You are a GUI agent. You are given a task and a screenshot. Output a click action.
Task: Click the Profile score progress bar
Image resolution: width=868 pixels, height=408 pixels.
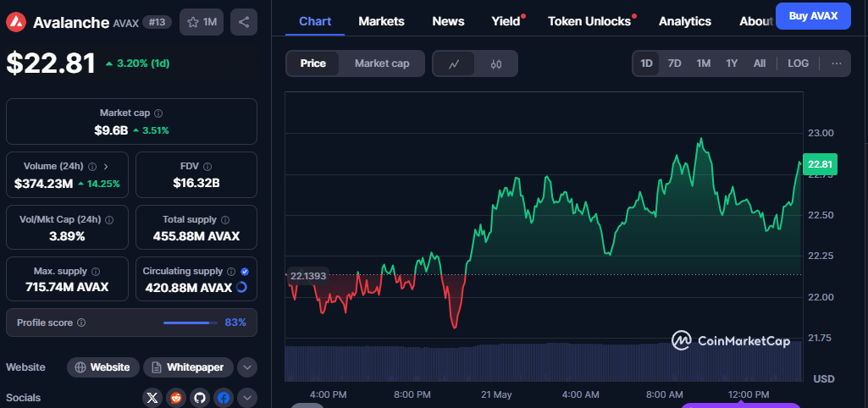tap(191, 323)
